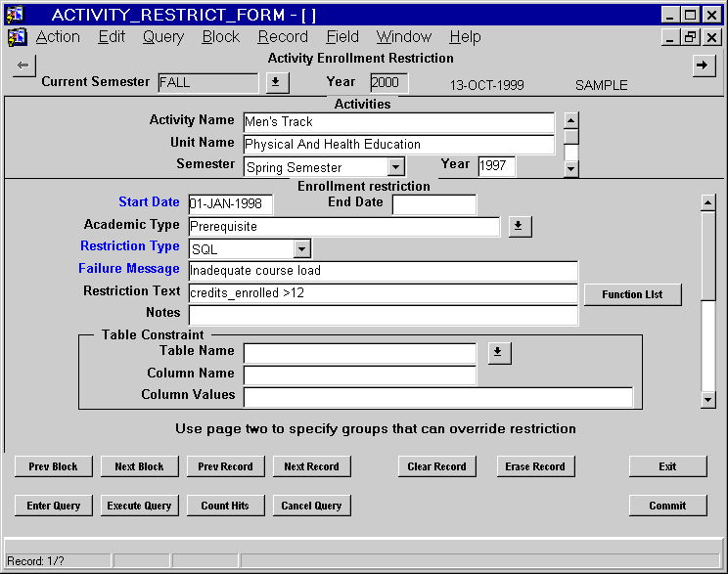Click the 13-OCT-1999 date text
728x574 pixels.
pyautogui.click(x=486, y=85)
